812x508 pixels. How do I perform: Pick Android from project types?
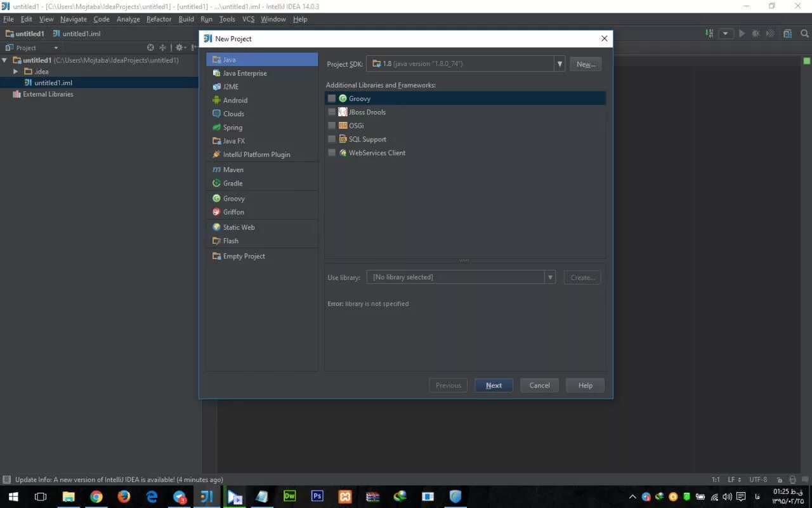click(262, 100)
